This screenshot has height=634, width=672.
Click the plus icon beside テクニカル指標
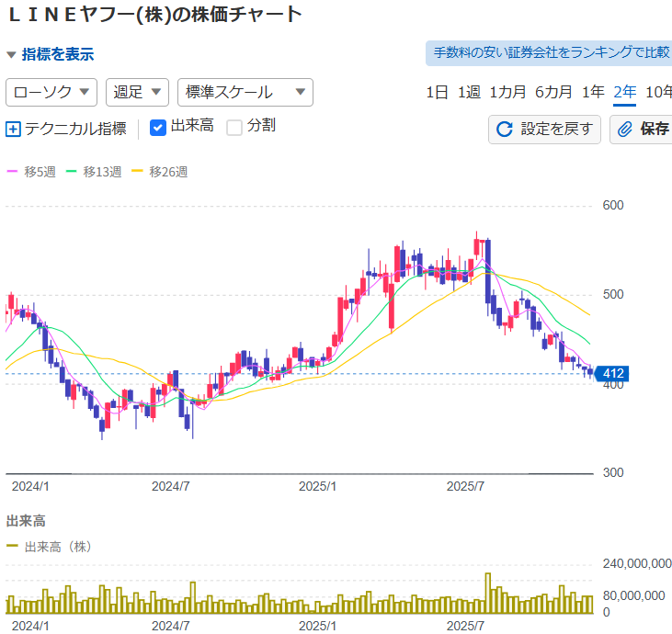[13, 129]
